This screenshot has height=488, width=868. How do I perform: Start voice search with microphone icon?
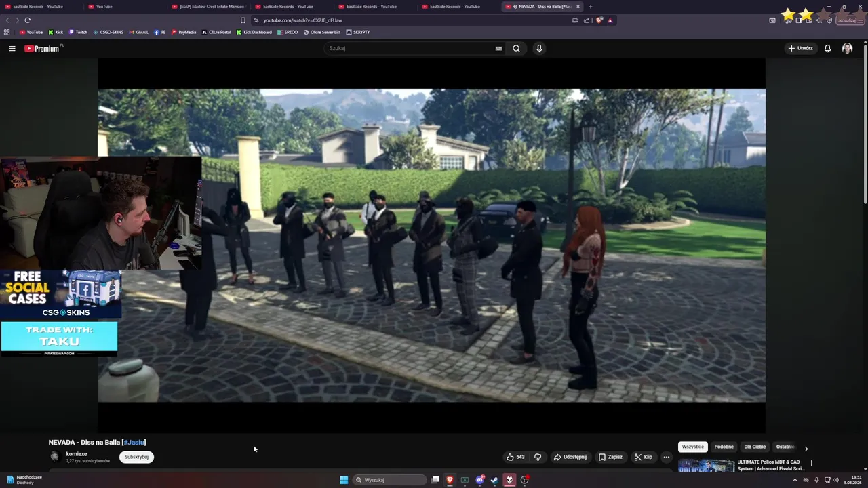click(539, 49)
